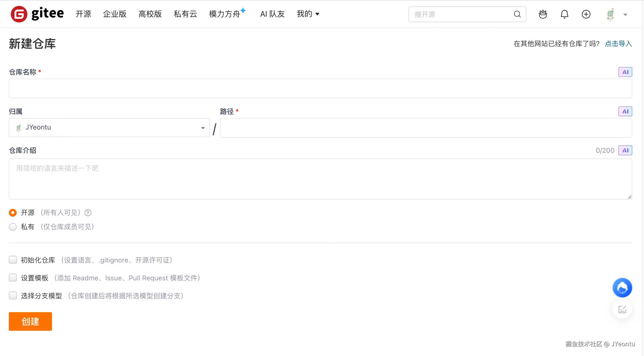Check the 设置模板 option
The image size is (644, 356).
[x=13, y=278]
